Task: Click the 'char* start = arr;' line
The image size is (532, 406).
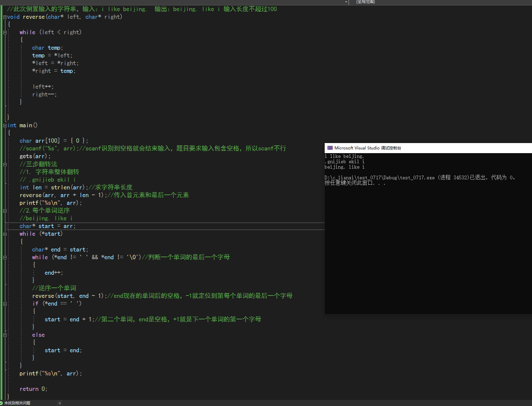Action: (48, 226)
